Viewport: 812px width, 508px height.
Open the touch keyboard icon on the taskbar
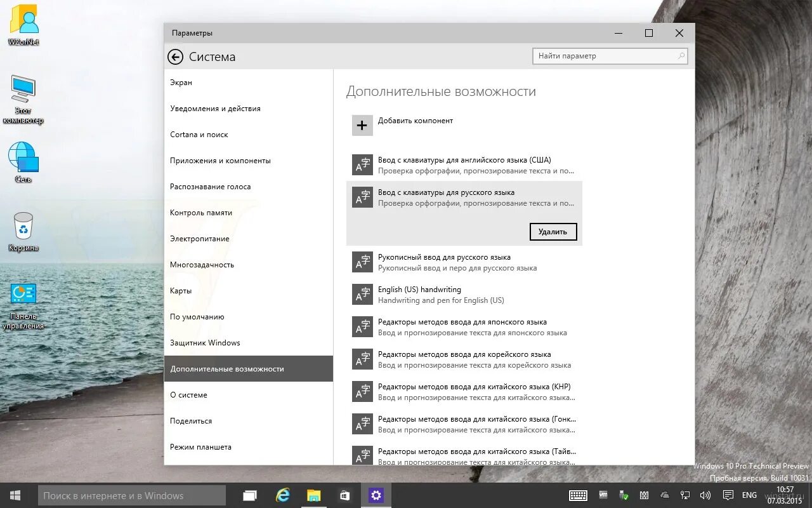click(579, 495)
